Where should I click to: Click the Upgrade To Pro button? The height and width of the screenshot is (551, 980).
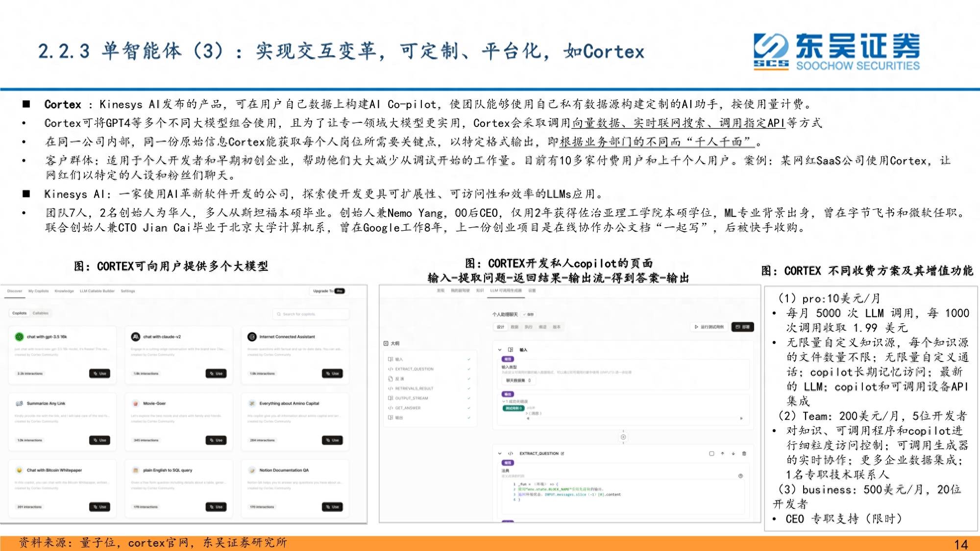[329, 291]
